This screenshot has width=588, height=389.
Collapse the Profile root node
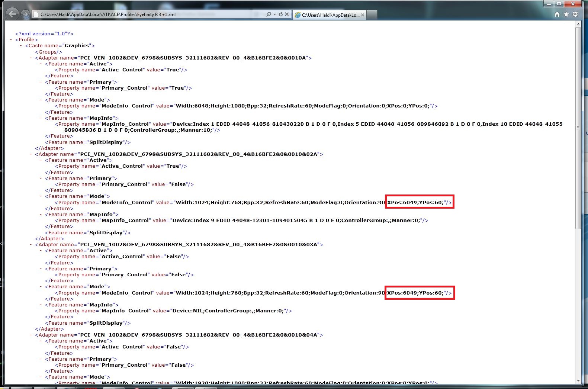coord(11,39)
